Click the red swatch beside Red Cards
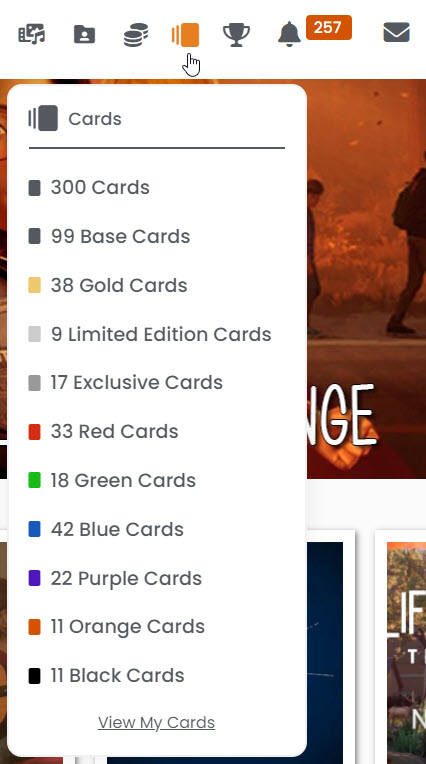 click(x=34, y=432)
